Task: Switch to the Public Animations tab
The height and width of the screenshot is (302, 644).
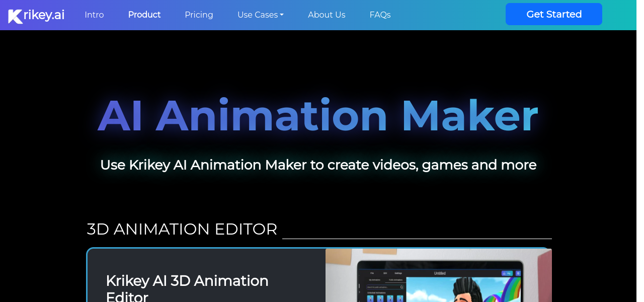Action: 395,280
